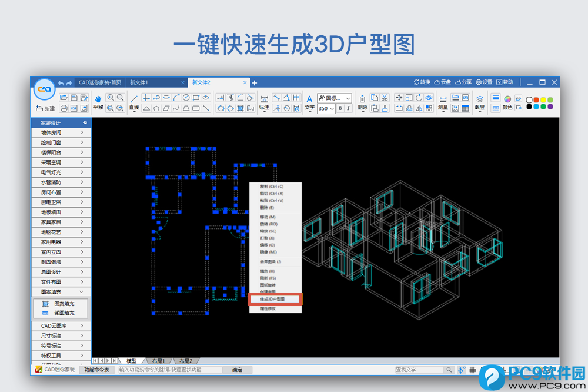This screenshot has width=588, height=392.
Task: Select the 平移 pan hand tool
Action: (x=98, y=102)
